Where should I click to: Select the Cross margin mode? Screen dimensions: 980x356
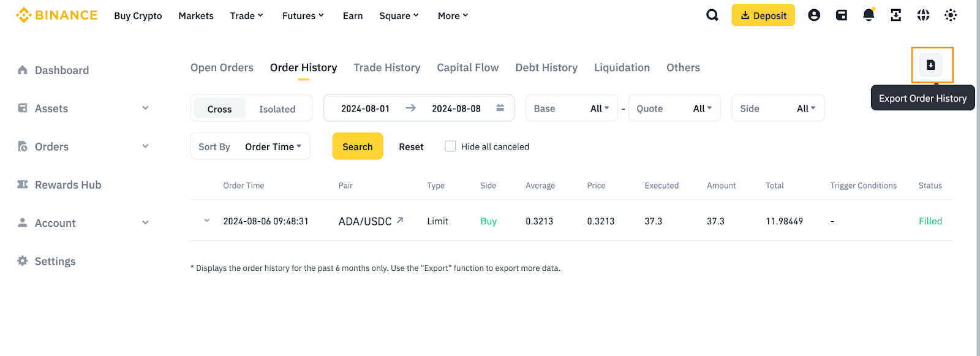219,109
